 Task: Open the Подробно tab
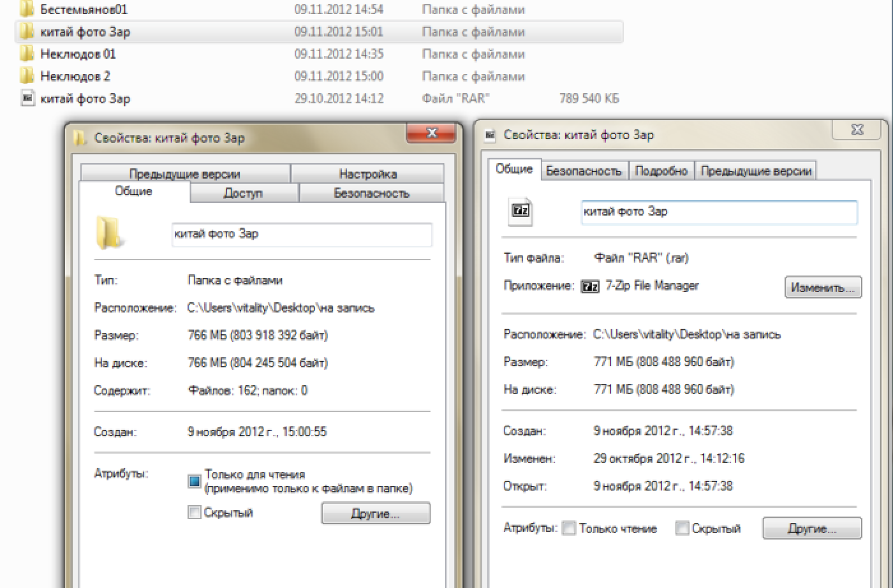click(x=661, y=170)
